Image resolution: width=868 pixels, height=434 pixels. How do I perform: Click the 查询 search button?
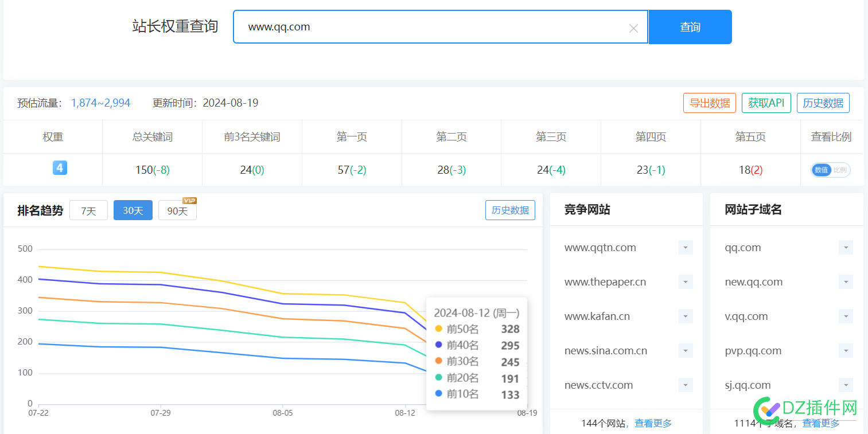[690, 27]
